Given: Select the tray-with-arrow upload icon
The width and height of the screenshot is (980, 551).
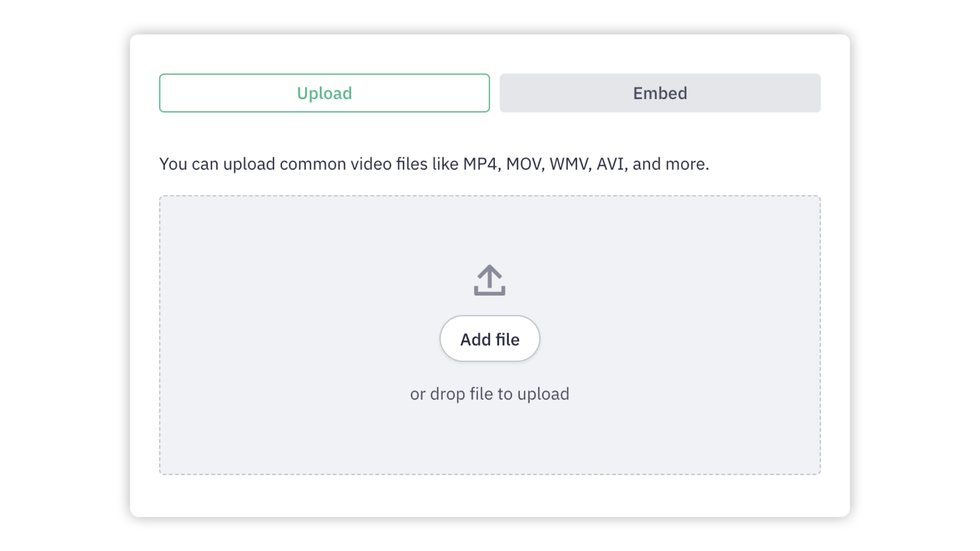Looking at the screenshot, I should tap(490, 280).
